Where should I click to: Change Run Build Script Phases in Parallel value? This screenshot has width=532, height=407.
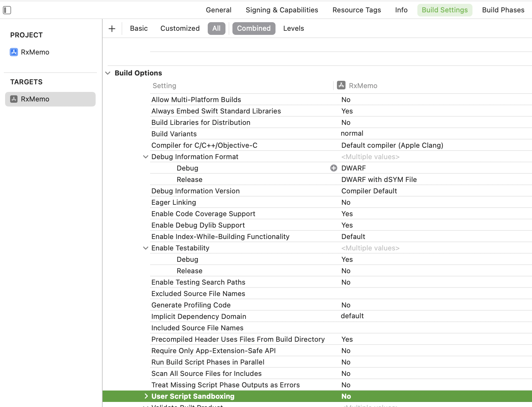tap(346, 362)
